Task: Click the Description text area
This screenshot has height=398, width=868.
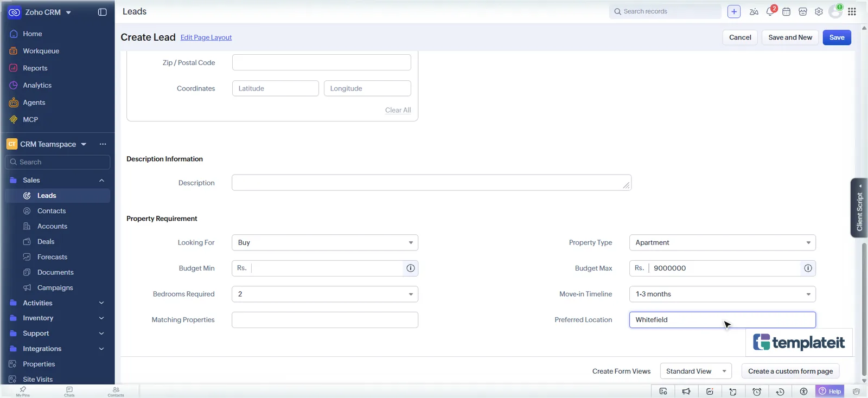Action: coord(431,183)
